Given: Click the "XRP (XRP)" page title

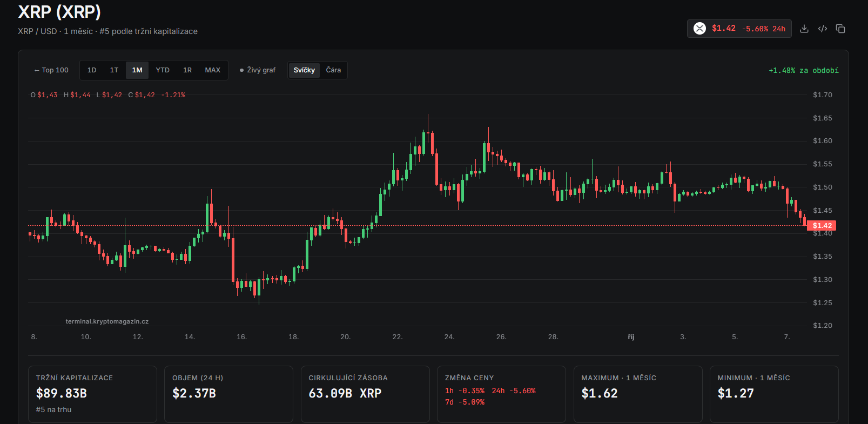Looking at the screenshot, I should pos(59,12).
